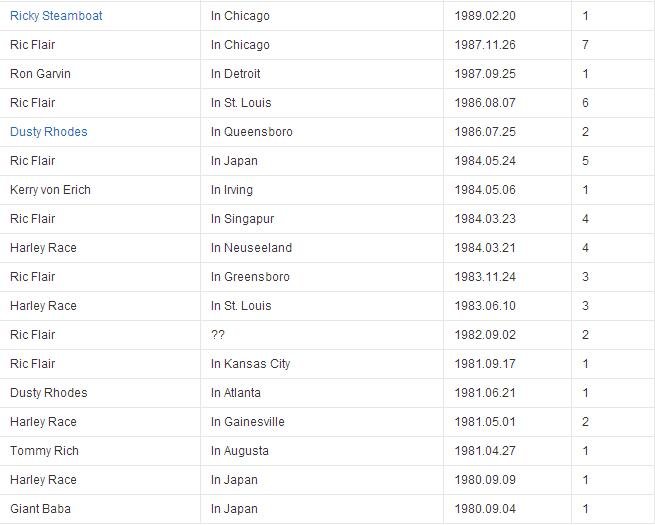Click the date 1984.05.06
This screenshot has width=655, height=525.
tap(485, 190)
